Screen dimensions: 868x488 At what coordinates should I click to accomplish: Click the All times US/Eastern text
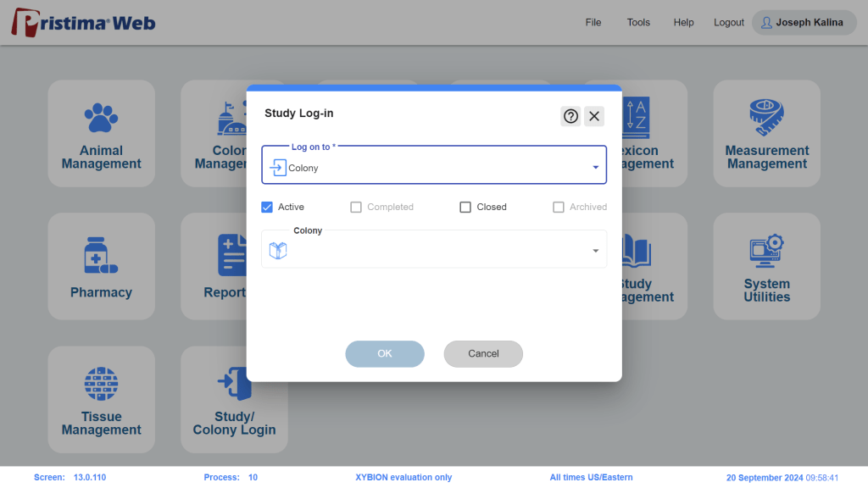coord(591,478)
